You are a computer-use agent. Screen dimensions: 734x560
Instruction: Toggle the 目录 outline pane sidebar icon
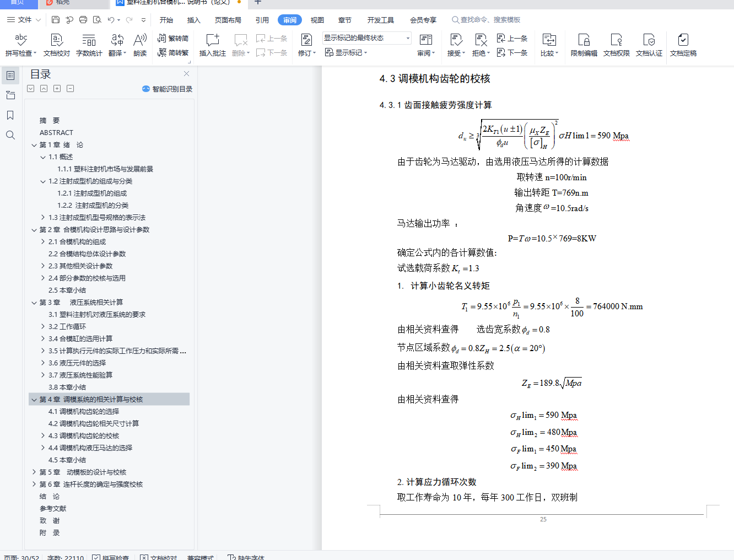click(10, 76)
